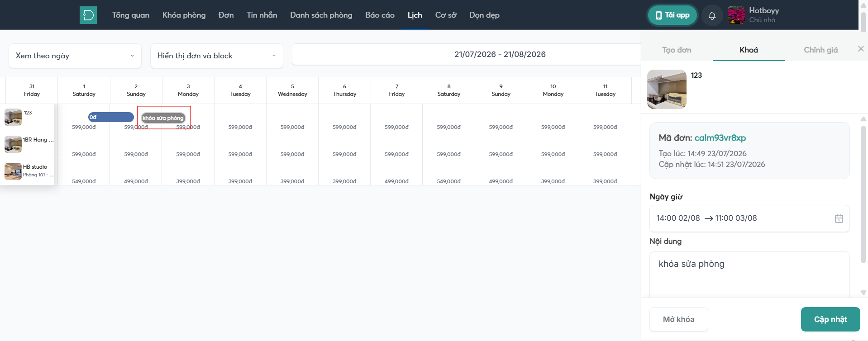This screenshot has width=868, height=341.
Task: Open Cơ sở menu
Action: [x=446, y=15]
